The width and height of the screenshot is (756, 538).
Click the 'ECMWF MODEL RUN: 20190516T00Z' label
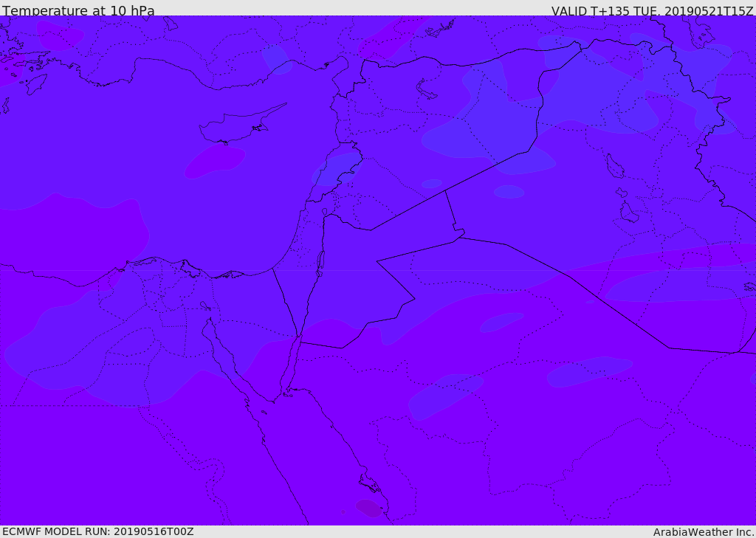[x=98, y=532]
